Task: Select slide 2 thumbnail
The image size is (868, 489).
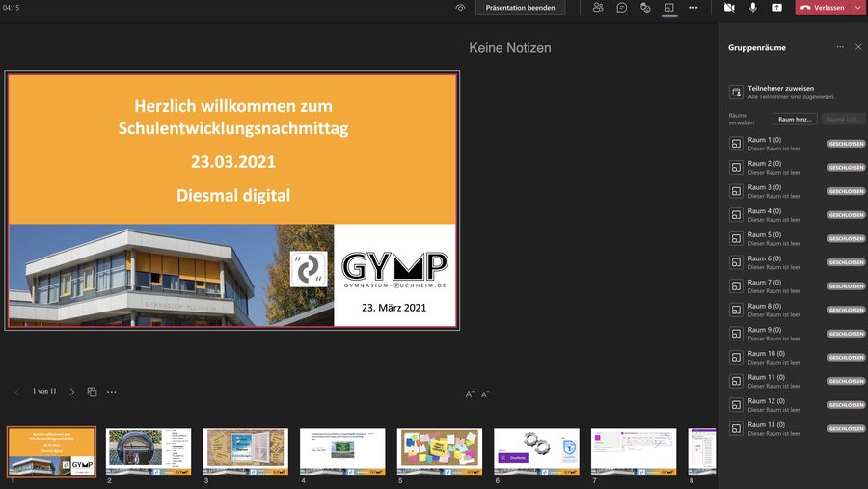Action: (149, 452)
